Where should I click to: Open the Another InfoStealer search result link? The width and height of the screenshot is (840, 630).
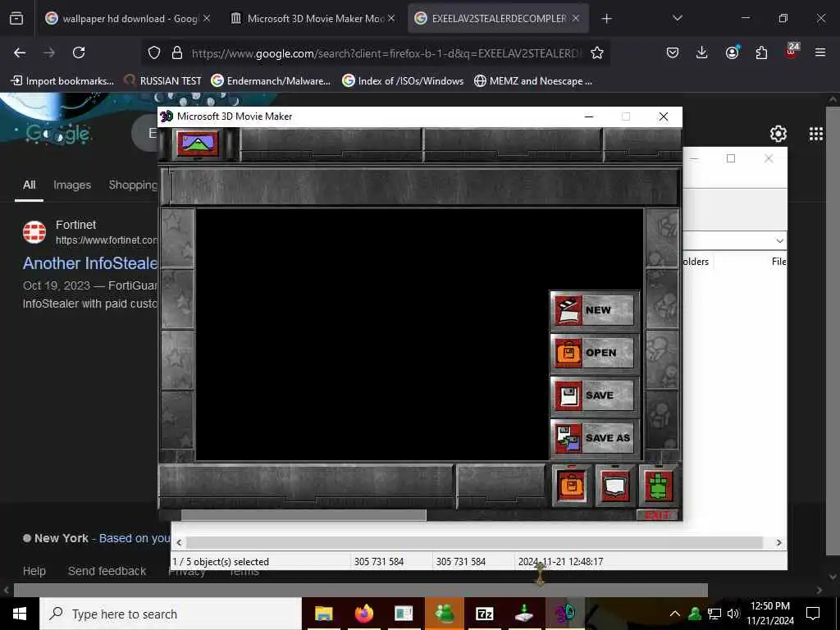click(90, 263)
